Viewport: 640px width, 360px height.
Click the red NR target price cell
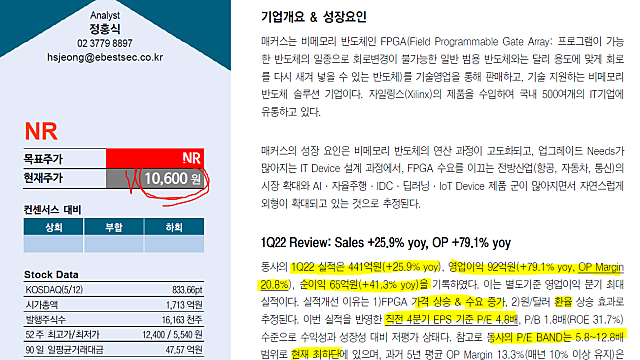pos(155,158)
